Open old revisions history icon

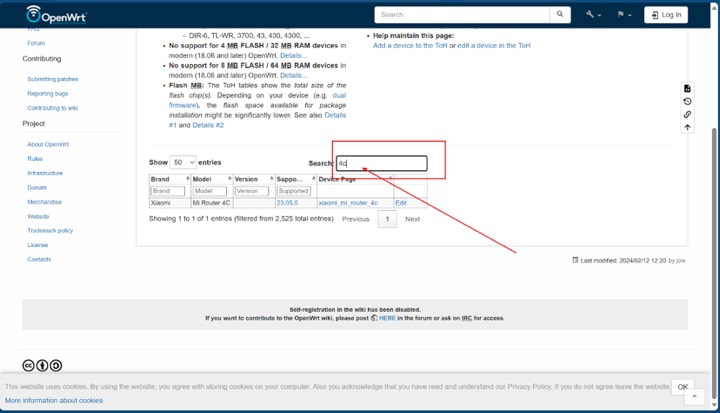coord(687,102)
